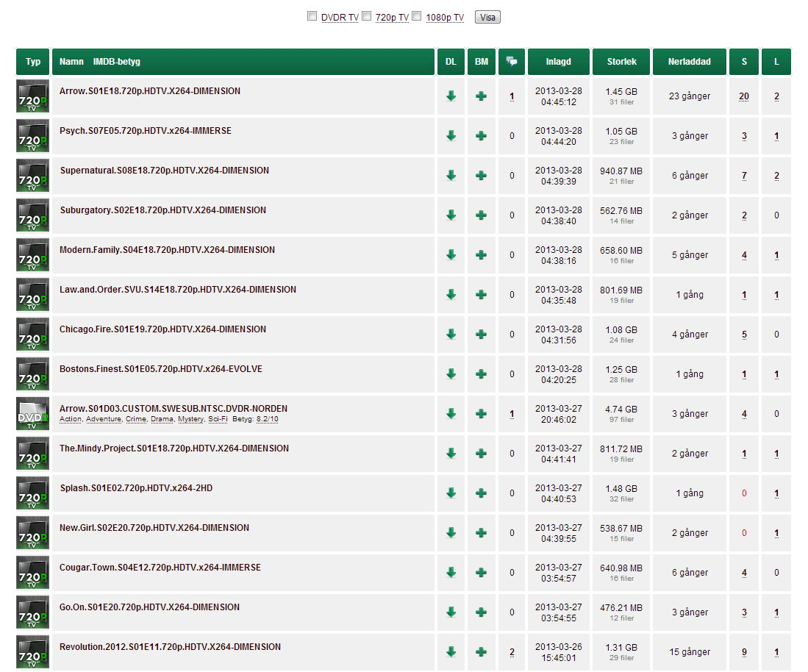Download The.Mindy.Project.S01E18 green arrow icon
The height and width of the screenshot is (672, 808).
451,454
